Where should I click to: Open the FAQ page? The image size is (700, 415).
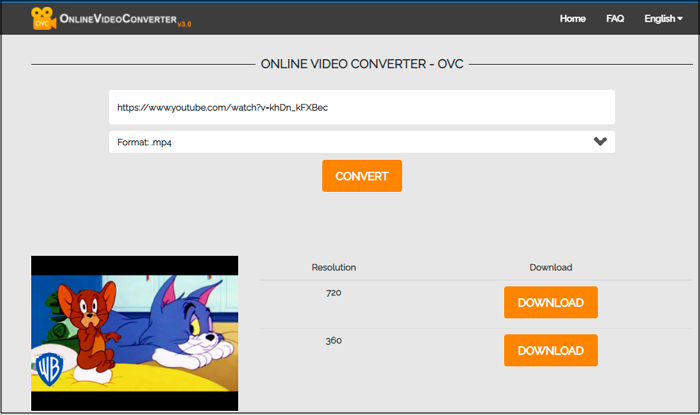pos(615,18)
